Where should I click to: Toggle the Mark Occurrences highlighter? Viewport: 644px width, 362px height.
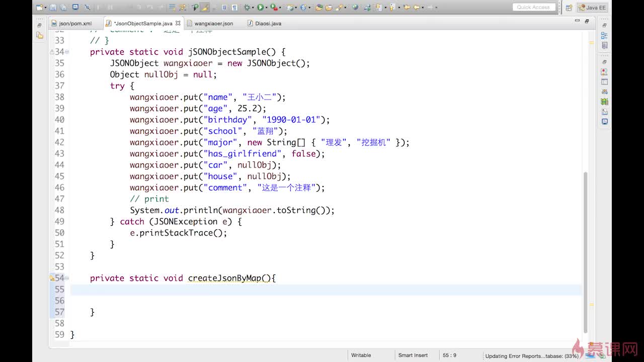204,8
